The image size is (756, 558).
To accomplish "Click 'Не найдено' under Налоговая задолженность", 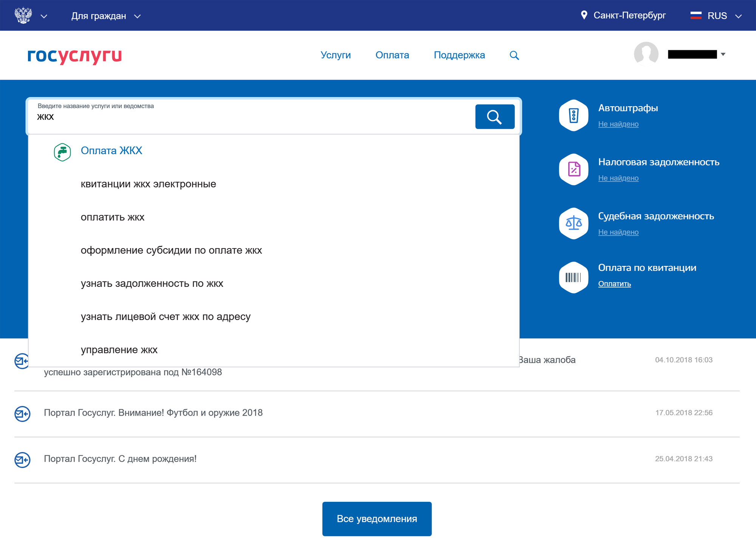I will [618, 178].
